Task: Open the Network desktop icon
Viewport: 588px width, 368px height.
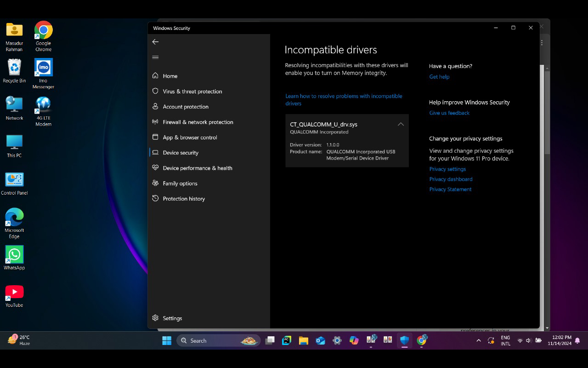Action: [14, 109]
